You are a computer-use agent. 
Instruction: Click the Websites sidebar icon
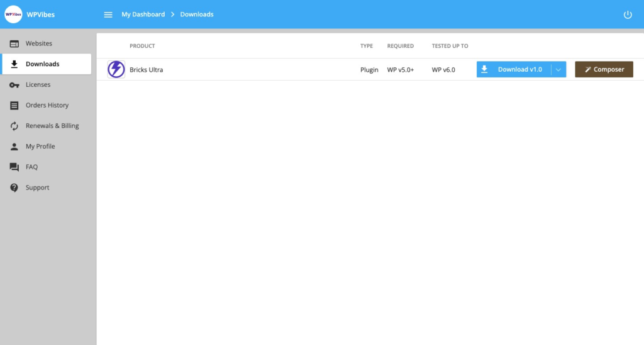coord(14,43)
